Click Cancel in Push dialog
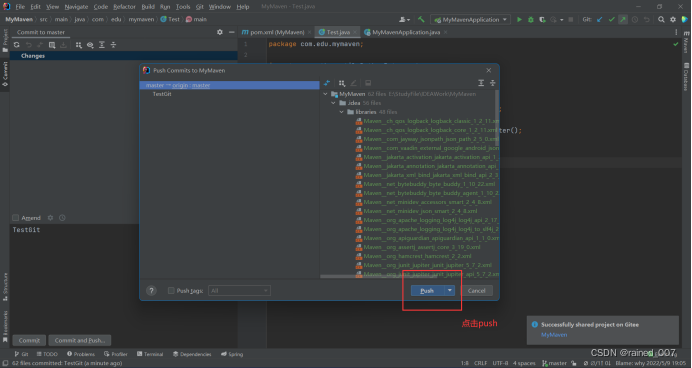692x368 pixels. (x=477, y=290)
